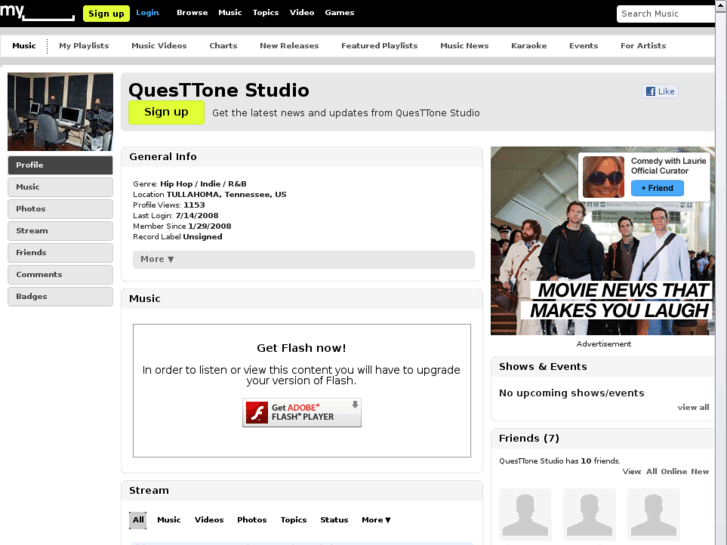
Task: Open the Events page
Action: point(583,45)
